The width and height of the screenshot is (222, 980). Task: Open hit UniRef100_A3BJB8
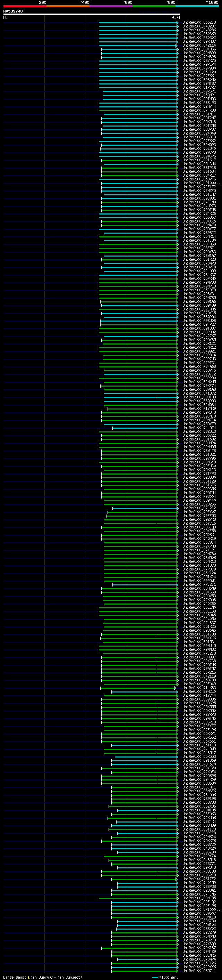point(199,871)
